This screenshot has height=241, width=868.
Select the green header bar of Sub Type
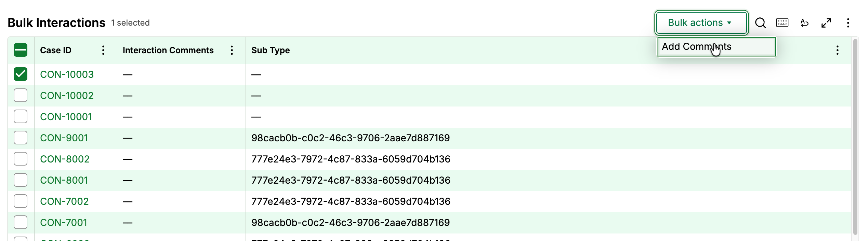point(270,50)
